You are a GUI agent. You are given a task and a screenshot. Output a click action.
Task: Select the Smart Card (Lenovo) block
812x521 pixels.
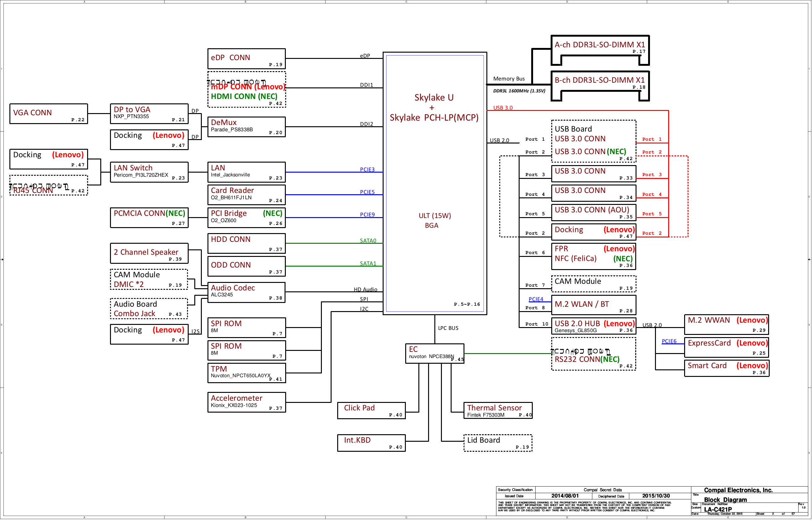click(726, 368)
